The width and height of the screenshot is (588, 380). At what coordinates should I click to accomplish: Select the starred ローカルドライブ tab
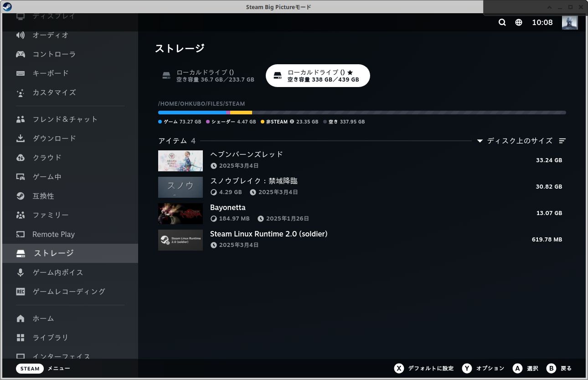point(318,75)
